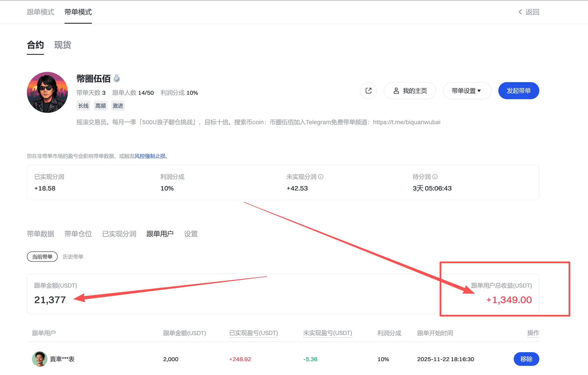Screen dimensions: 588x375
Task: Click the 幣圈伍佰 profile avatar
Action: click(x=47, y=92)
